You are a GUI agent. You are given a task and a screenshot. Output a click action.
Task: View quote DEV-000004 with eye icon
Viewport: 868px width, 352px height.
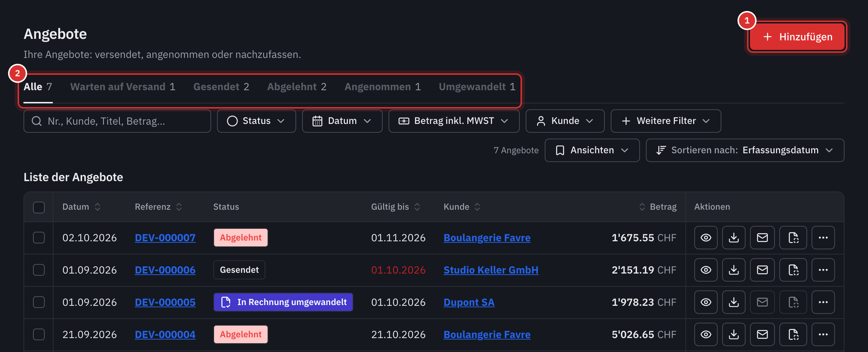706,334
